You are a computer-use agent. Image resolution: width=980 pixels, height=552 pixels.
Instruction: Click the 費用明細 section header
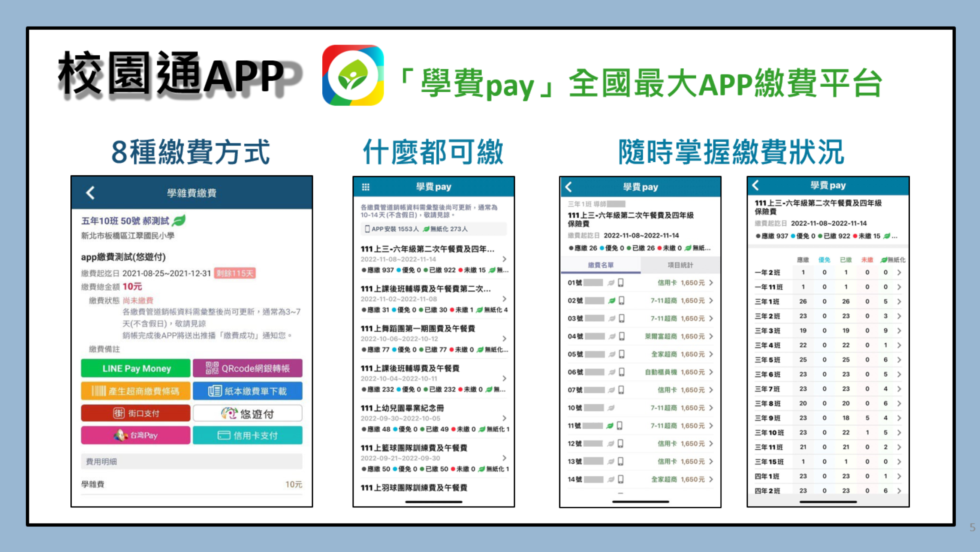click(192, 461)
